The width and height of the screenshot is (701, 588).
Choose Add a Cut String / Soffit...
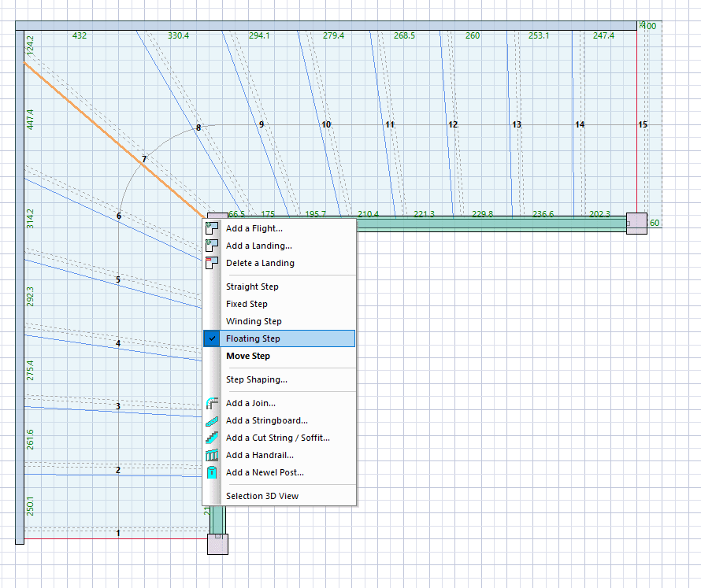click(280, 438)
